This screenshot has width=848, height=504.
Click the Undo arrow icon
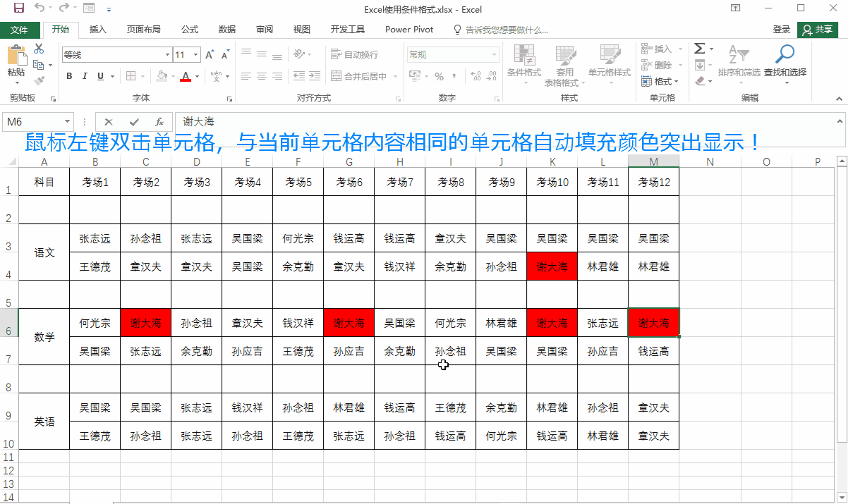40,8
